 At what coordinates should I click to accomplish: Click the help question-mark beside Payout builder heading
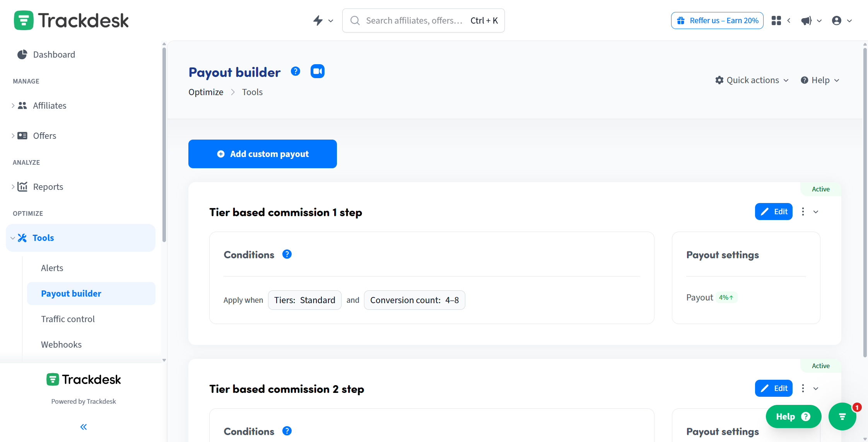(x=295, y=71)
